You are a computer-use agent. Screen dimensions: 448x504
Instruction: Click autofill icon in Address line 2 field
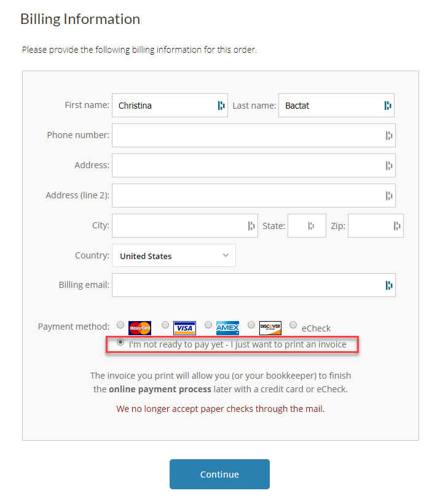click(x=389, y=195)
